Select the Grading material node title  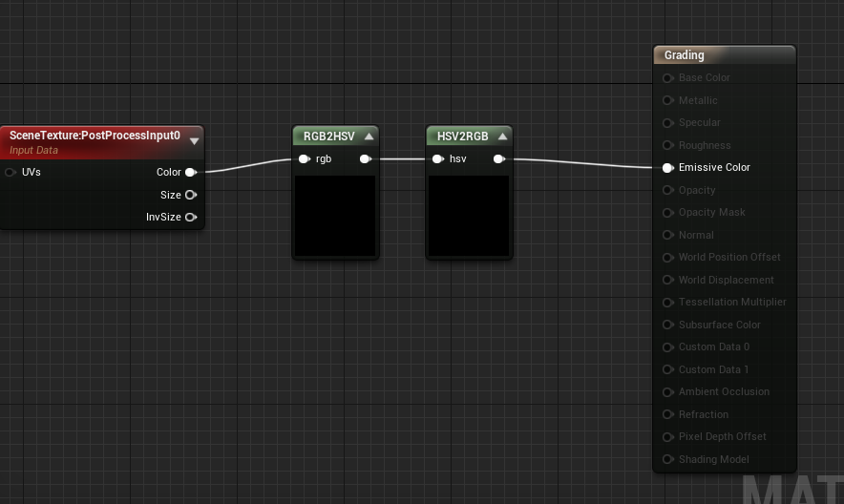tap(685, 55)
